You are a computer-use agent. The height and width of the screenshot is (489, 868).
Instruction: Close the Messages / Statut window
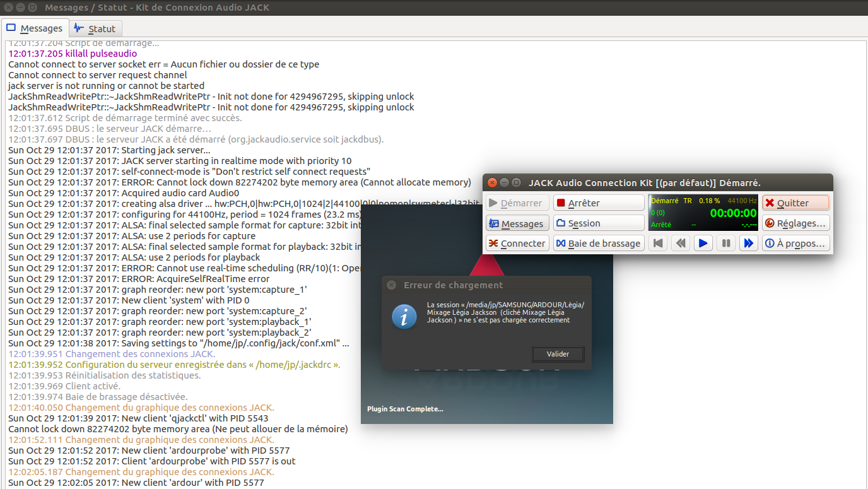coord(8,8)
